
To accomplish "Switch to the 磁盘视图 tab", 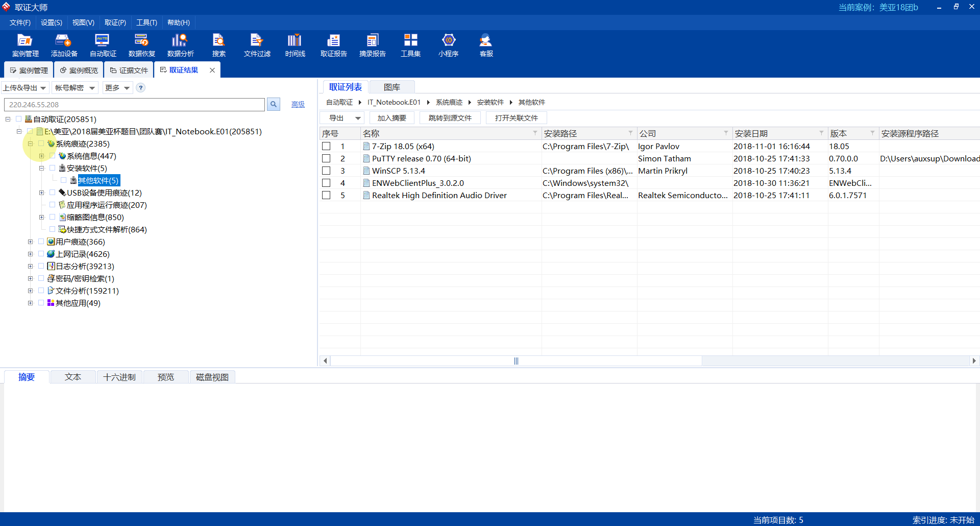I will 212,377.
